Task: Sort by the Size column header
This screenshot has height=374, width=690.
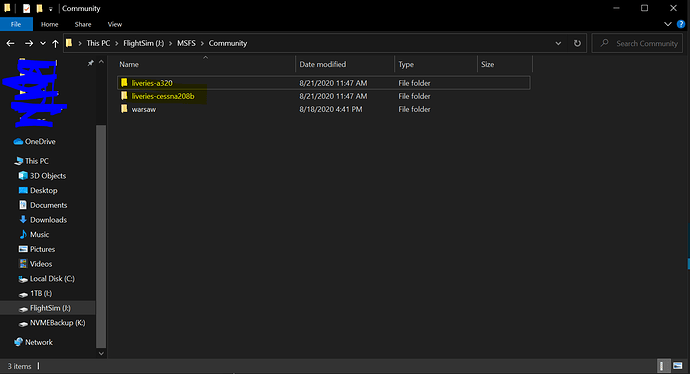Action: (x=487, y=64)
